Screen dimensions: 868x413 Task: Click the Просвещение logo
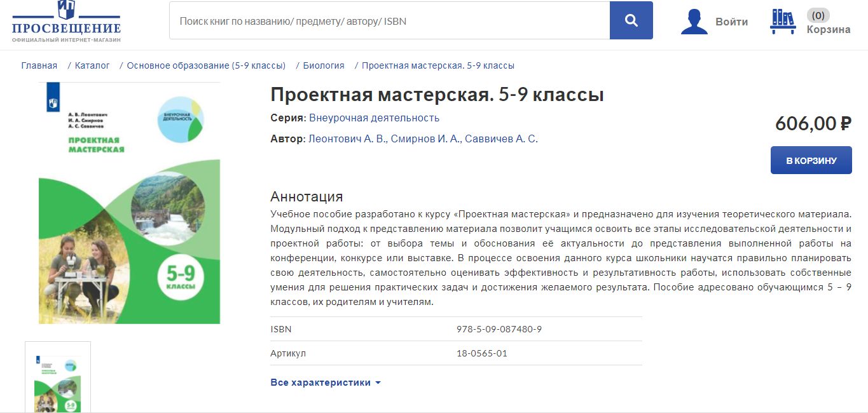[66, 22]
